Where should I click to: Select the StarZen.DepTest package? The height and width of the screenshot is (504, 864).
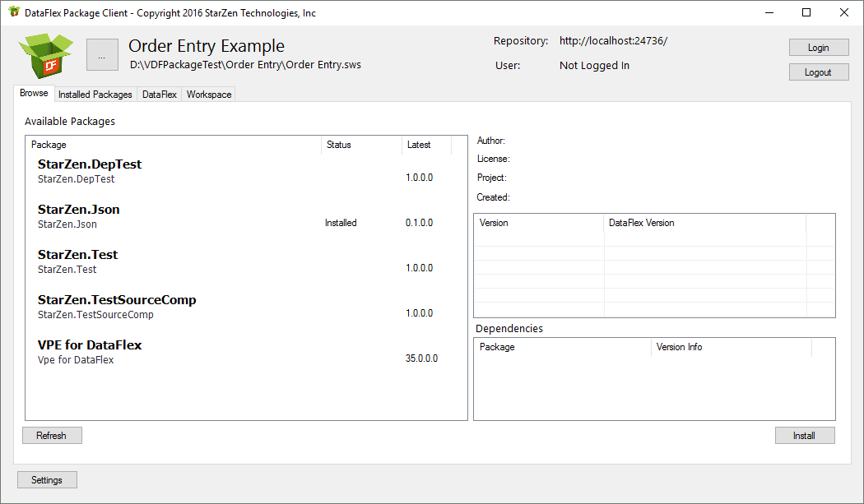coord(246,171)
